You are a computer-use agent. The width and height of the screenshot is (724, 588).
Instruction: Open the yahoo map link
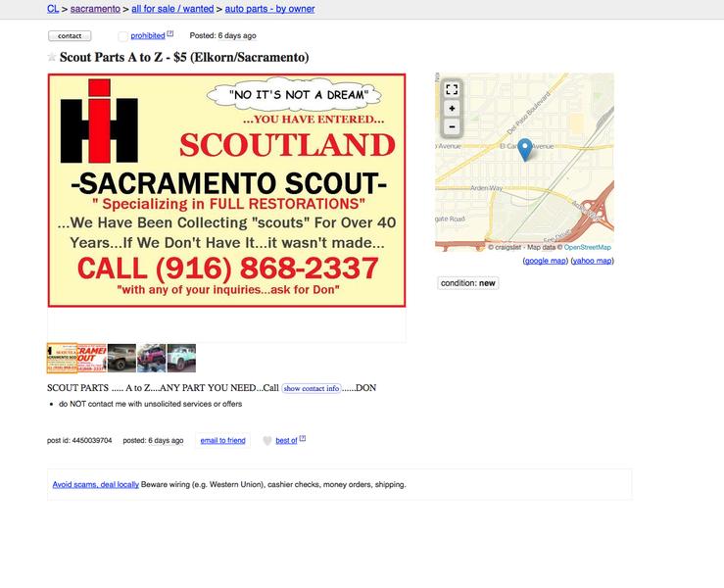click(593, 261)
